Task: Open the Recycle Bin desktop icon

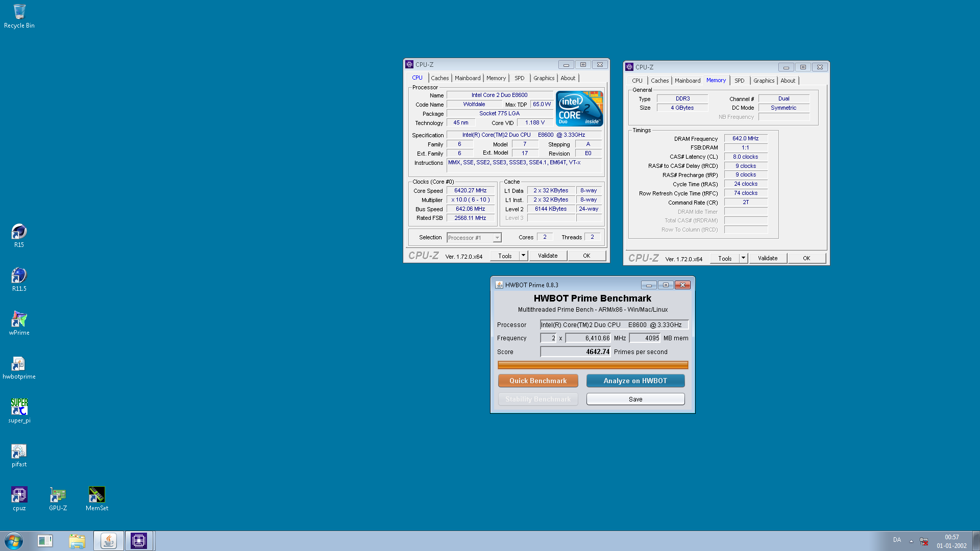Action: pos(19,16)
